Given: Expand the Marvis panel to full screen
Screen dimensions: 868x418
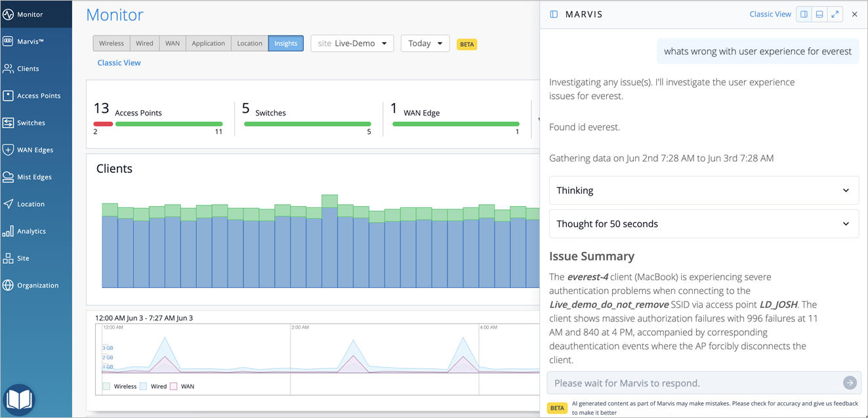Looking at the screenshot, I should (835, 14).
